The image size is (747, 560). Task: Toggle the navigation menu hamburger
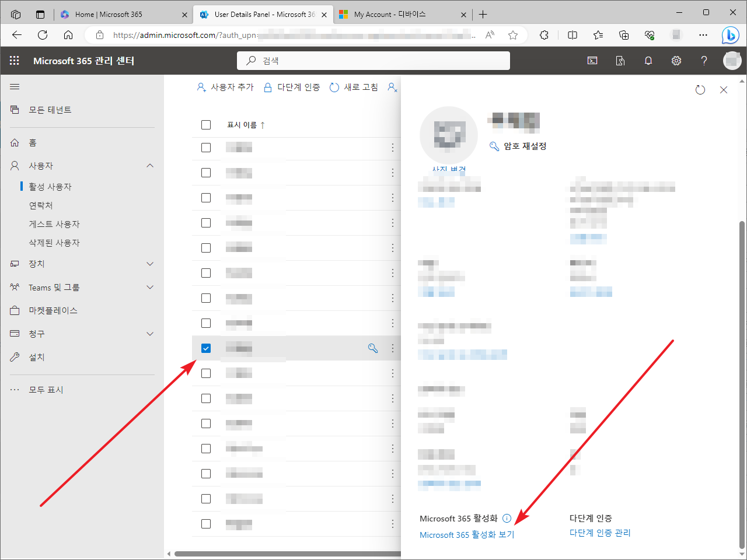(15, 86)
